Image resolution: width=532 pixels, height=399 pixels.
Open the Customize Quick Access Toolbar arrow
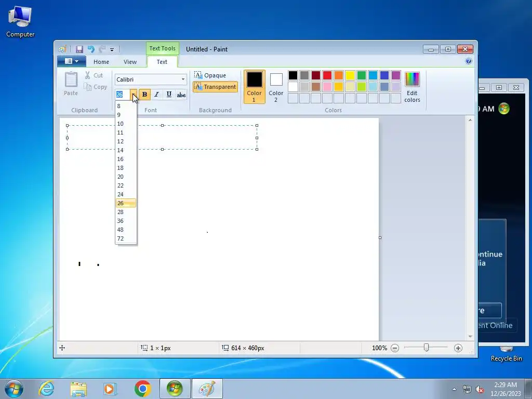coord(112,49)
